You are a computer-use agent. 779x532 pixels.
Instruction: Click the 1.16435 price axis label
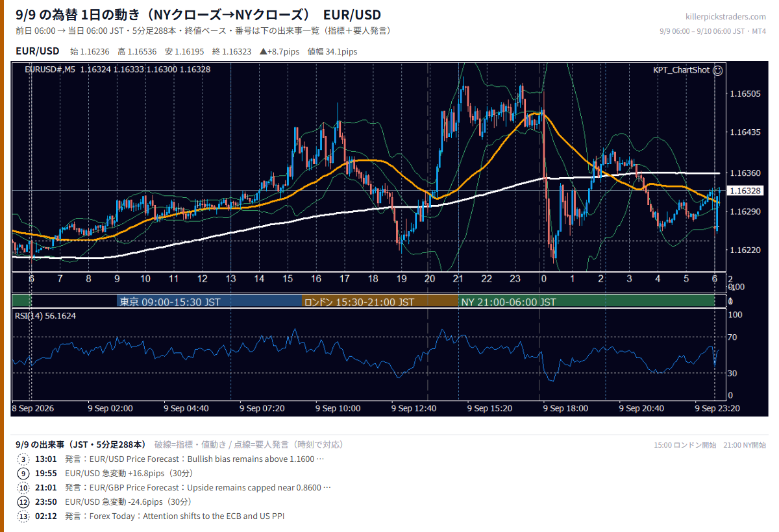point(744,132)
